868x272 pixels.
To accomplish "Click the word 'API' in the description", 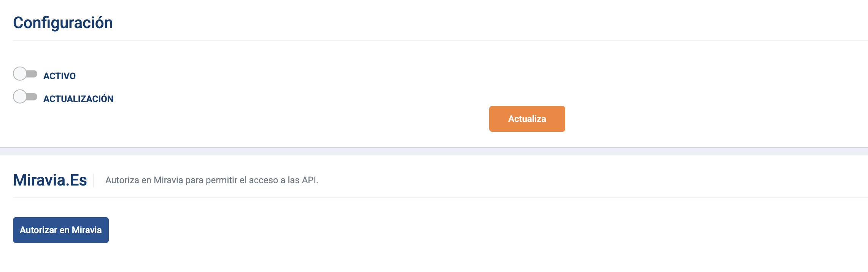I will coord(309,180).
